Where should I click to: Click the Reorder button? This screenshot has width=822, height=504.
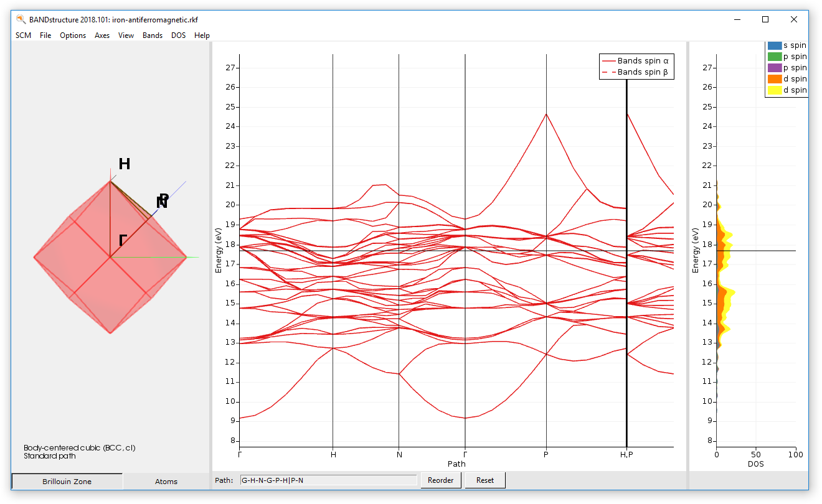tap(441, 480)
